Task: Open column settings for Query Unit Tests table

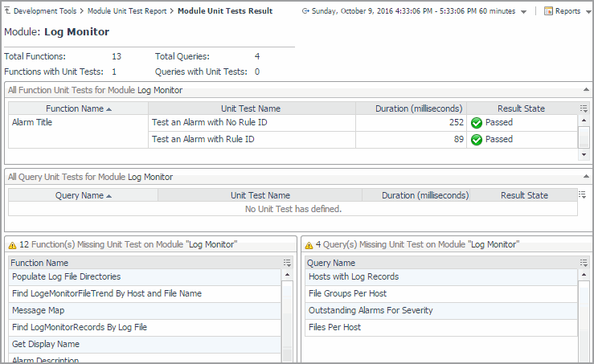Action: coord(584,194)
